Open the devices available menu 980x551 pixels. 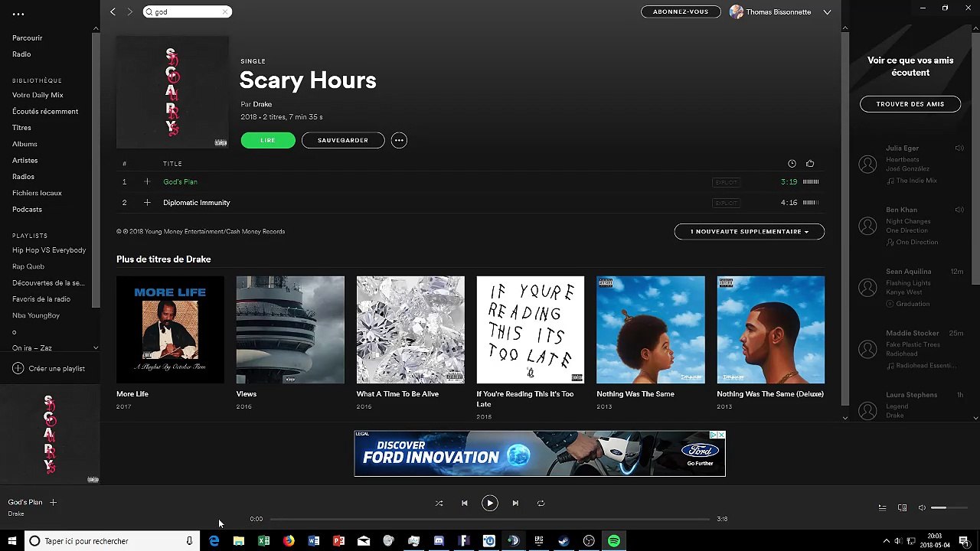click(x=902, y=507)
